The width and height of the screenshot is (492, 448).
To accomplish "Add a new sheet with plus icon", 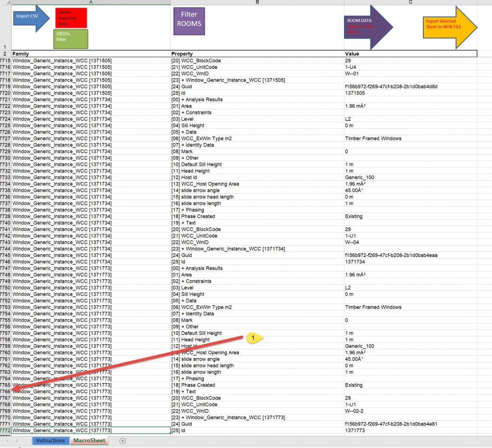I will point(123,441).
